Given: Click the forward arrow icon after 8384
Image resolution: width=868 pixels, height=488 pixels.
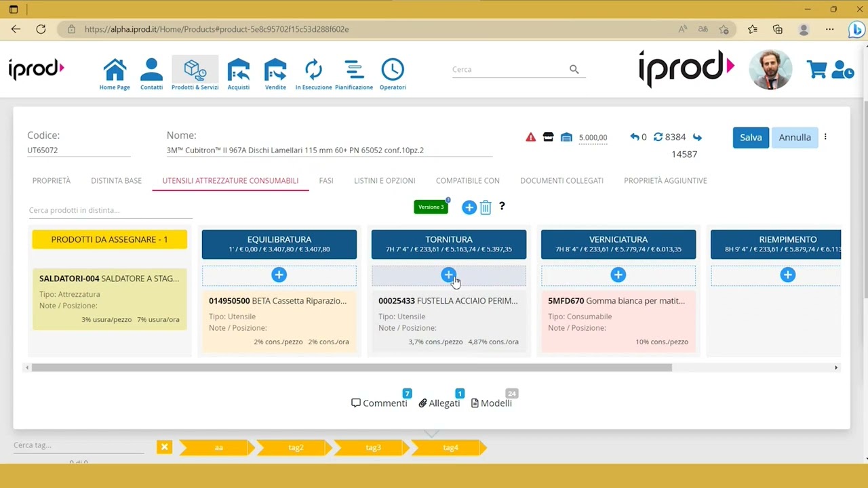Looking at the screenshot, I should (697, 137).
